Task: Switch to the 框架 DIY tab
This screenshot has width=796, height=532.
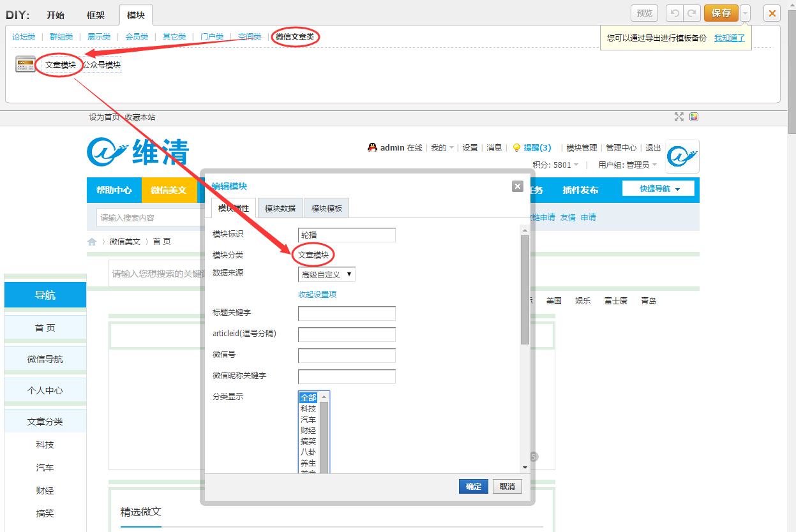Action: pyautogui.click(x=96, y=15)
